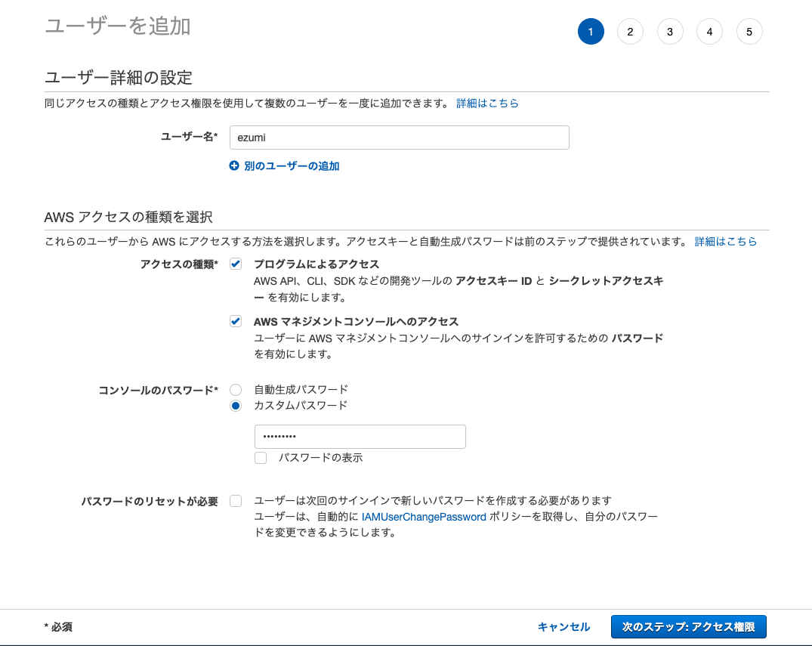812x646 pixels.
Task: Click the ユーザー名 text field
Action: pos(399,138)
